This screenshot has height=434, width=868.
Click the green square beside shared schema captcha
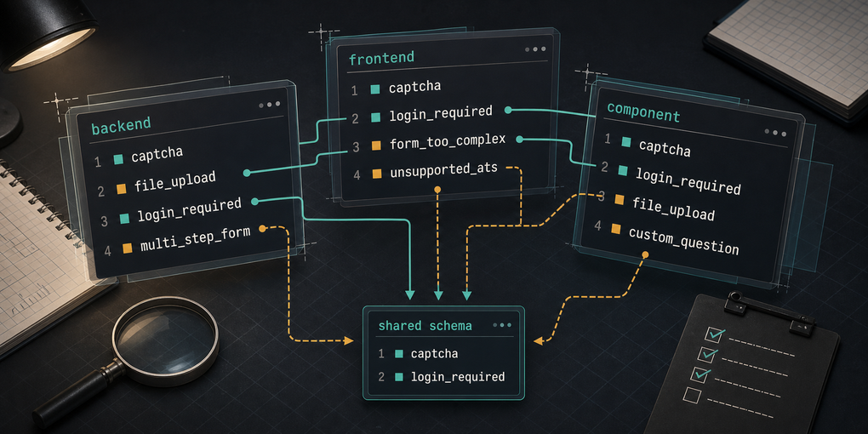tap(398, 353)
